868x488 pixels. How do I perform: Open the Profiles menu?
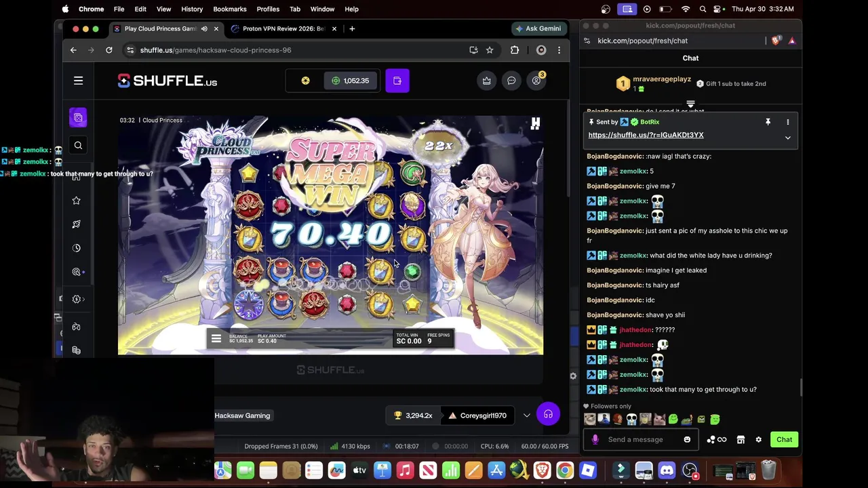click(268, 9)
